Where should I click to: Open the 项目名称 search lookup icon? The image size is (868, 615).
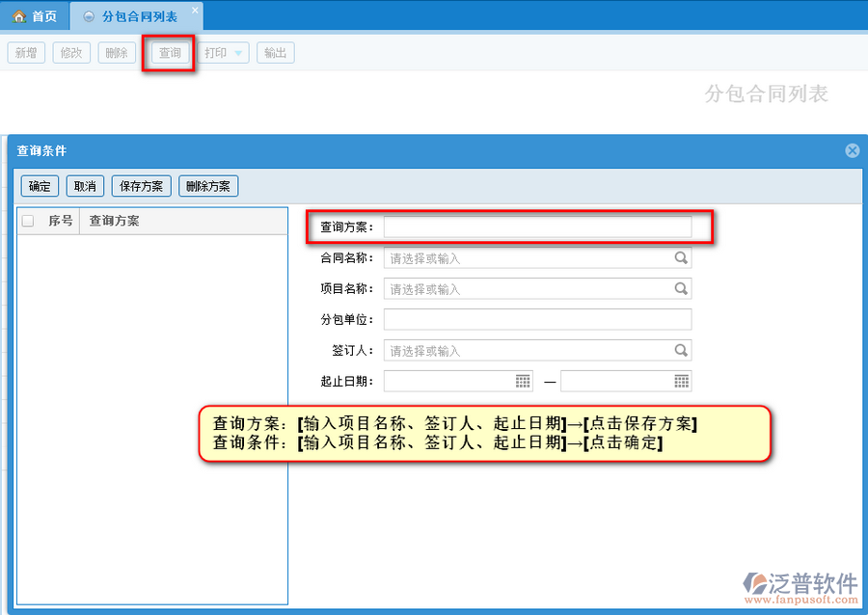(x=681, y=288)
